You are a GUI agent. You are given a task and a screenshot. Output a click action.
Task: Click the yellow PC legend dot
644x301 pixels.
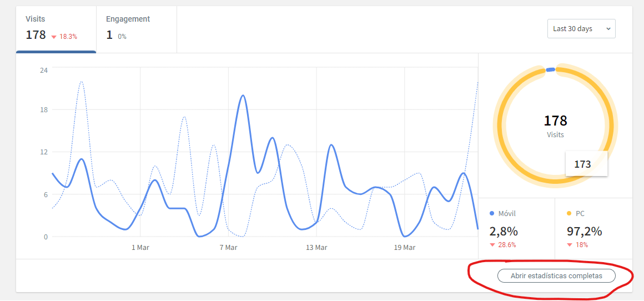click(569, 214)
